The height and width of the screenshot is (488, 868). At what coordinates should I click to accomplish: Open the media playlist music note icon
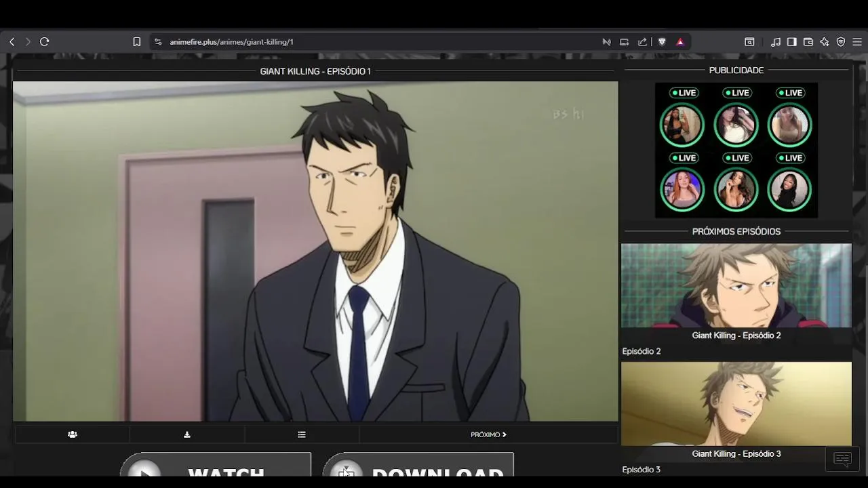776,42
